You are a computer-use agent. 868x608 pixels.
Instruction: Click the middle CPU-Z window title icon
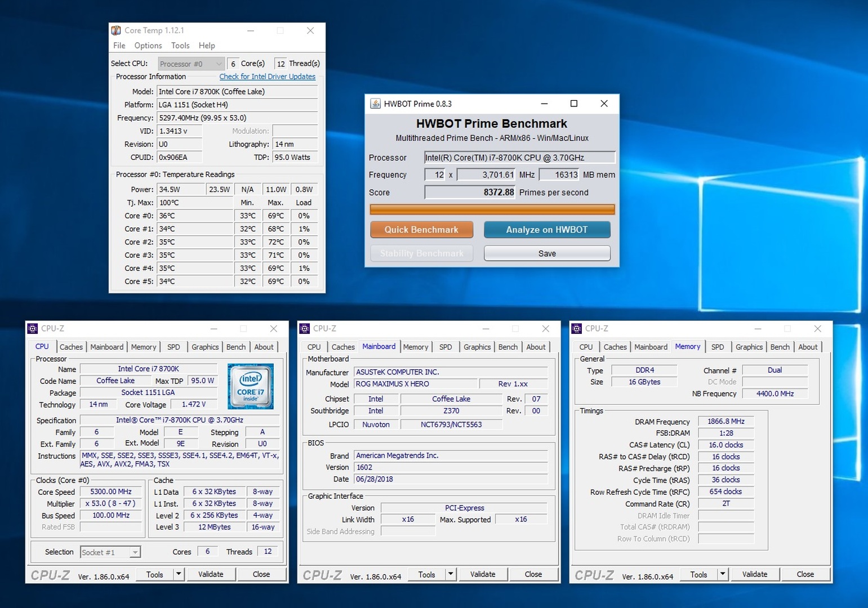pyautogui.click(x=305, y=328)
